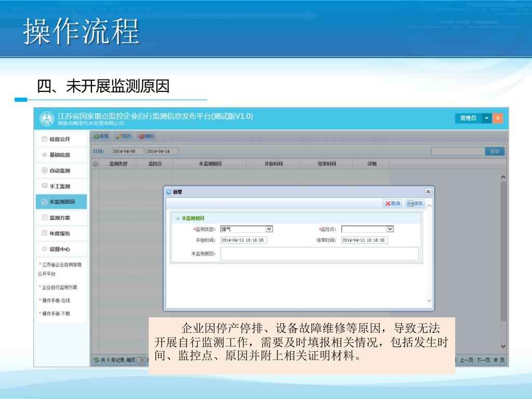The width and height of the screenshot is (532, 399).
Task: Collapse the 未监测原因 section in the dialog
Action: coord(178,219)
